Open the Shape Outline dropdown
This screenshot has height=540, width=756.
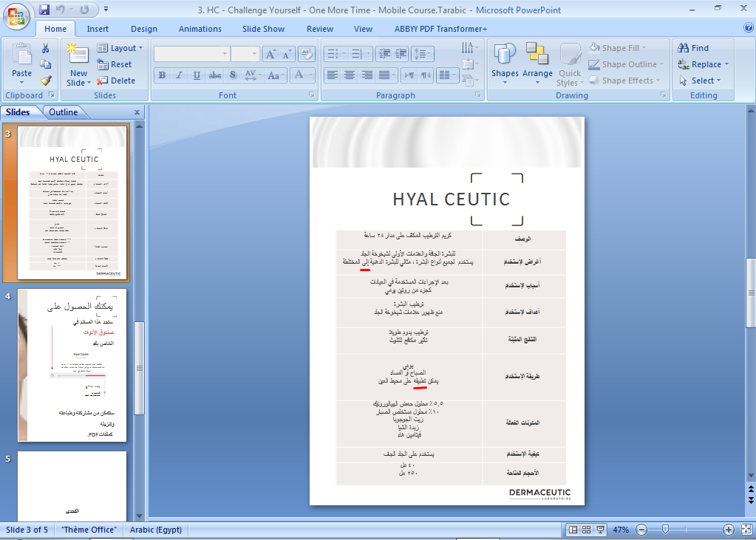click(x=626, y=64)
